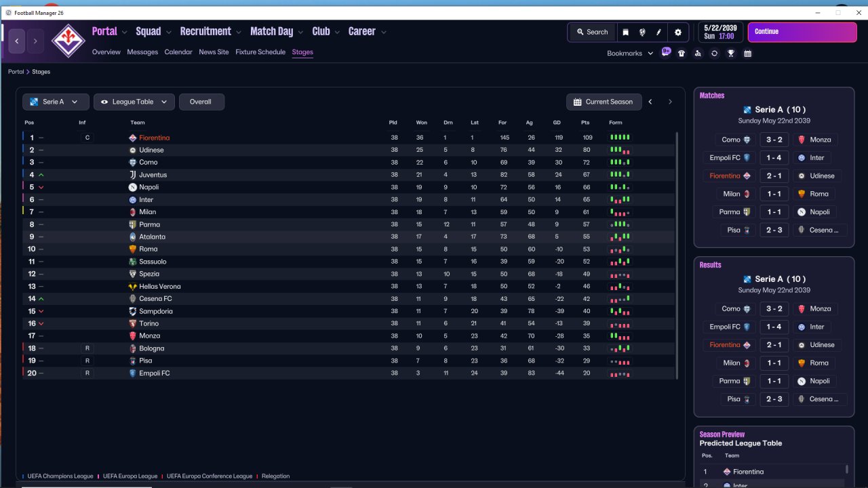This screenshot has height=488, width=868.
Task: Open the bookmark icon in top toolbar
Action: pos(625,32)
